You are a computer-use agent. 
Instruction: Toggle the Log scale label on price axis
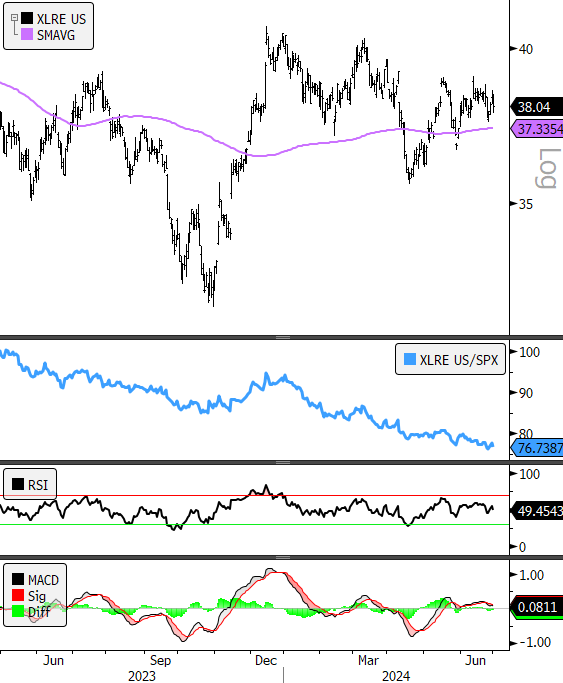coord(547,168)
